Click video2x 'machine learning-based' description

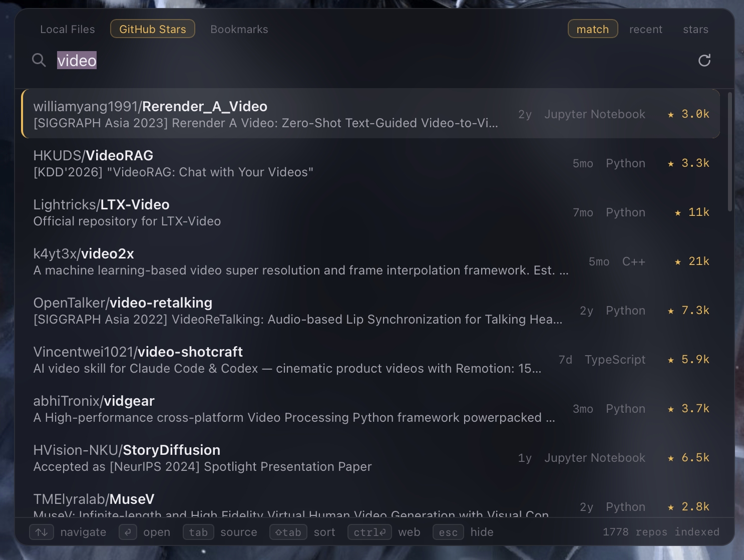[301, 270]
